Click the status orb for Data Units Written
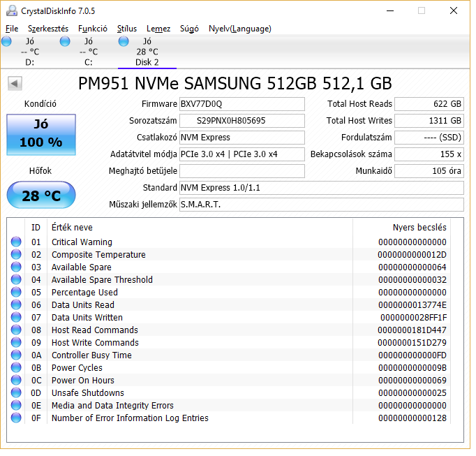The width and height of the screenshot is (476, 456). (x=16, y=317)
